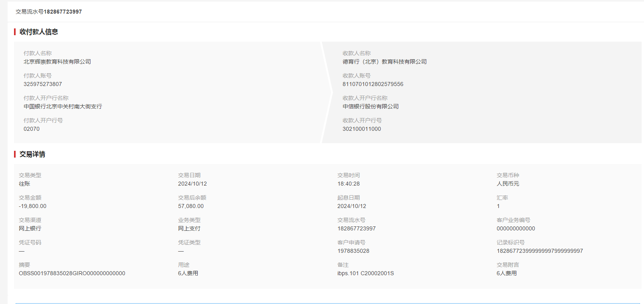Viewport: 644px width, 304px height.
Task: Select the header serial number 182867723997
Action: point(63,12)
